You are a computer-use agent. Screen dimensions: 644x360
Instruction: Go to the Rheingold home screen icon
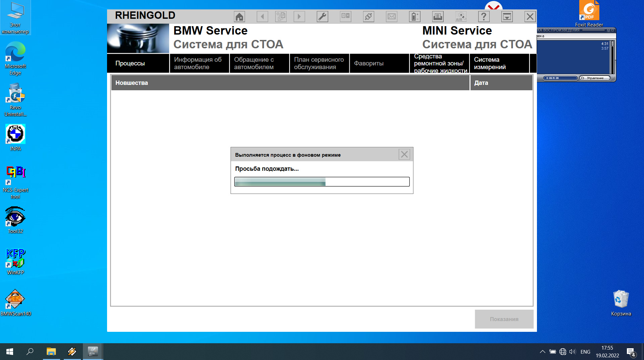(x=239, y=16)
